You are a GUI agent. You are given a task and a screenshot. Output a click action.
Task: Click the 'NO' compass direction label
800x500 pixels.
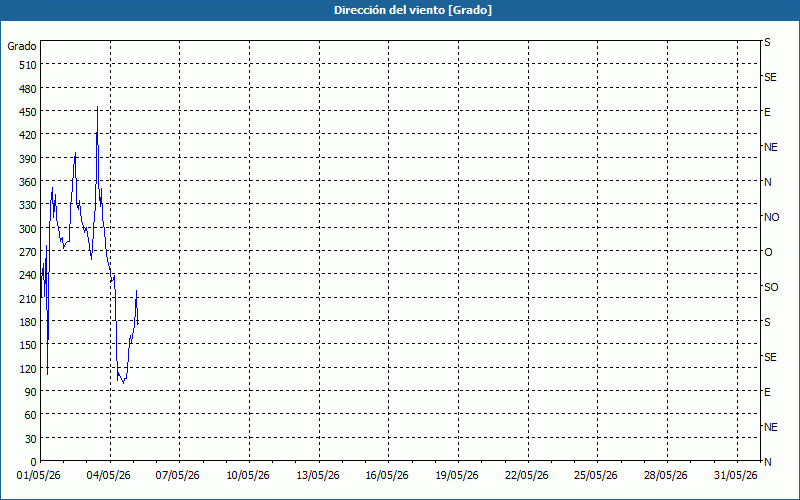[x=771, y=217]
